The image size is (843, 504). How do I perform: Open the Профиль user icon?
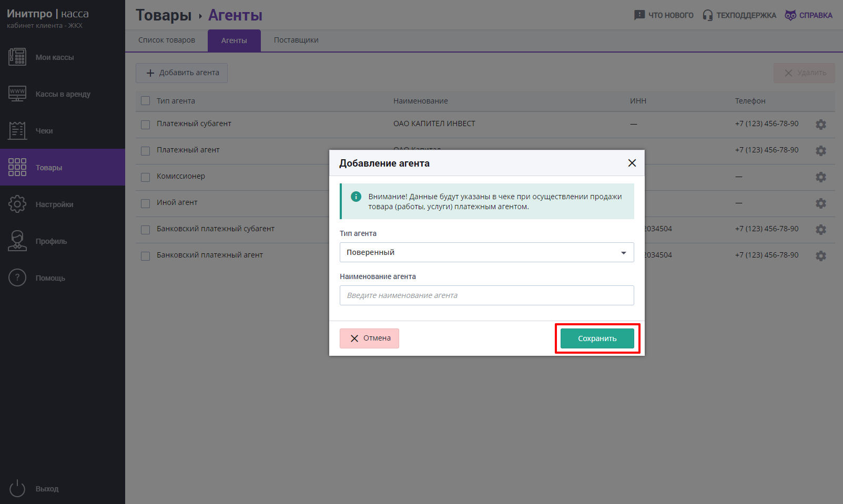[x=17, y=241]
